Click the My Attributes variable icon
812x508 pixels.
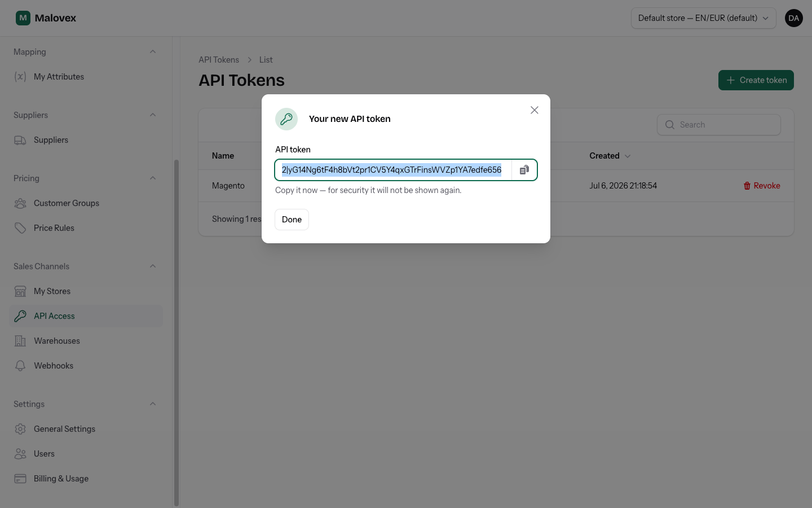tap(20, 77)
